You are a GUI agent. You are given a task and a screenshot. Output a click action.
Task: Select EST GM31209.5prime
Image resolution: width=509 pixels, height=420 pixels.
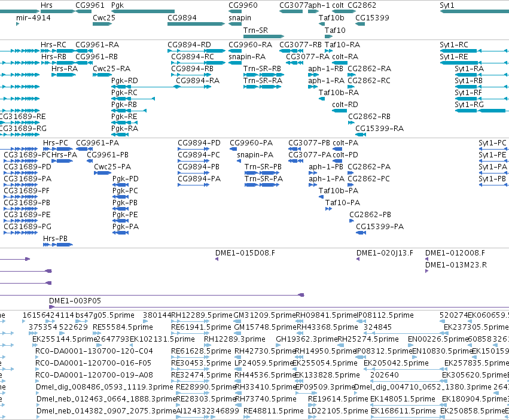coord(264,315)
